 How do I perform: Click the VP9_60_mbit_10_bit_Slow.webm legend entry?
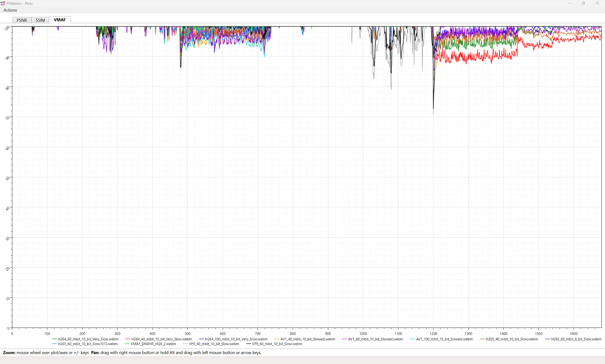click(277, 344)
